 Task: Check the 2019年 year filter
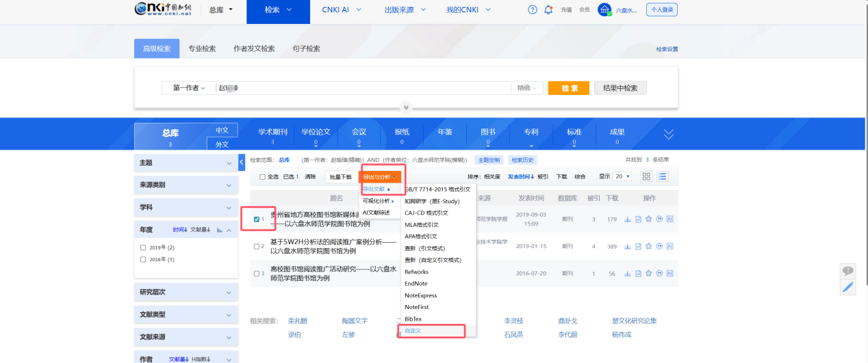pos(143,247)
